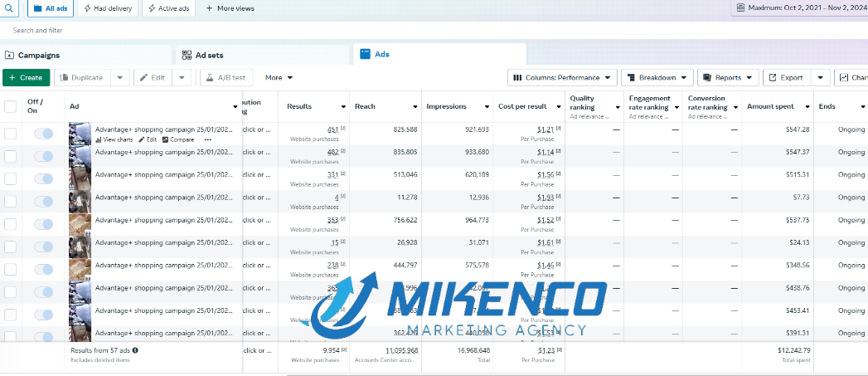Click the green Create button
The image size is (868, 376).
coord(26,78)
